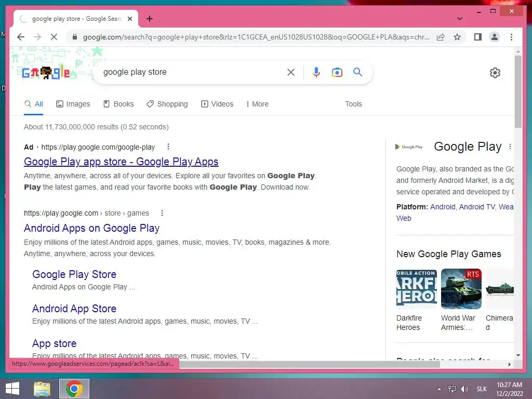
Task: Open the World War Armies game thumbnail
Action: point(461,289)
